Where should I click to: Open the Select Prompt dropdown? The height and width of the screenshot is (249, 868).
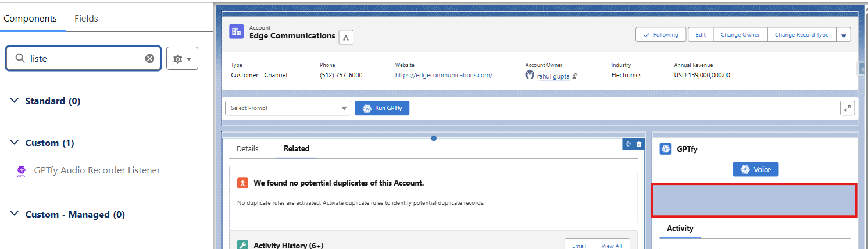(x=288, y=108)
